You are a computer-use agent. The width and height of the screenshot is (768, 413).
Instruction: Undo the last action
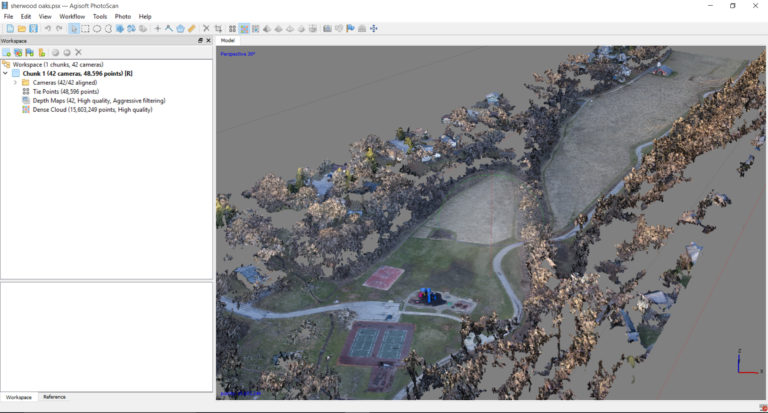tap(48, 28)
